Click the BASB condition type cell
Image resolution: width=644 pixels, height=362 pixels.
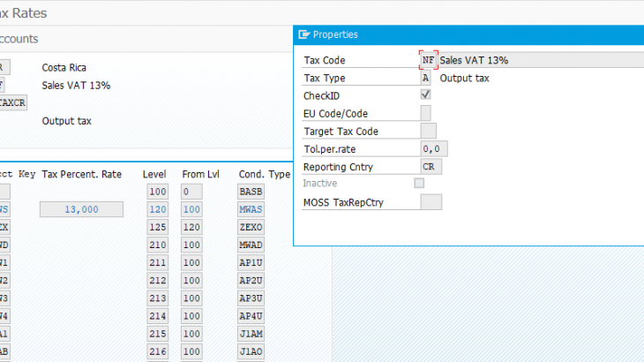click(x=251, y=192)
